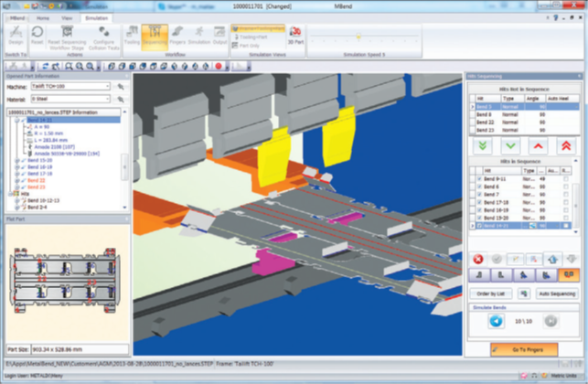Viewport: 588px width, 384px height.
Task: Click the Go To Fingers button
Action: pos(524,349)
